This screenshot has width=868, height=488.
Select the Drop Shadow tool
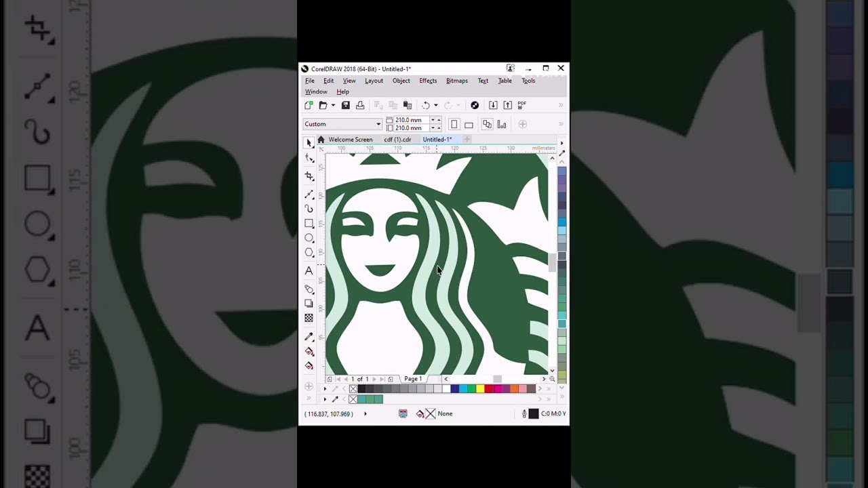tap(309, 304)
